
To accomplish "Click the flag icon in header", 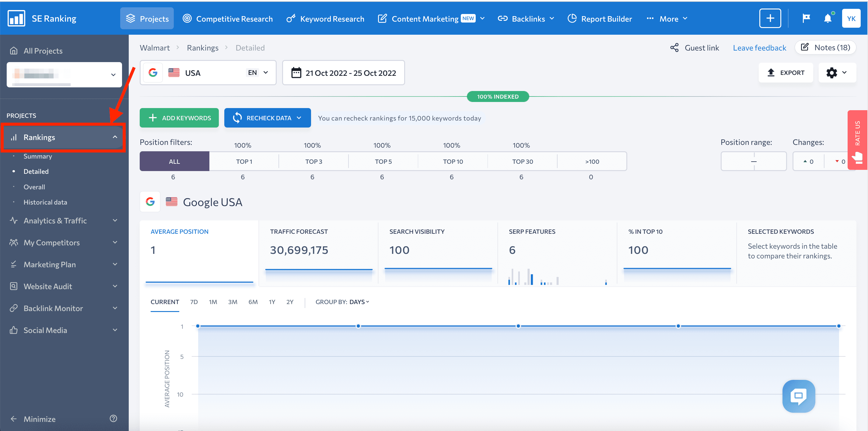I will (x=806, y=18).
